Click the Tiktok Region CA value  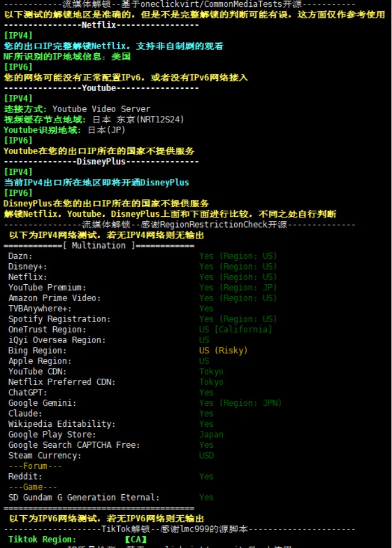pos(136,540)
